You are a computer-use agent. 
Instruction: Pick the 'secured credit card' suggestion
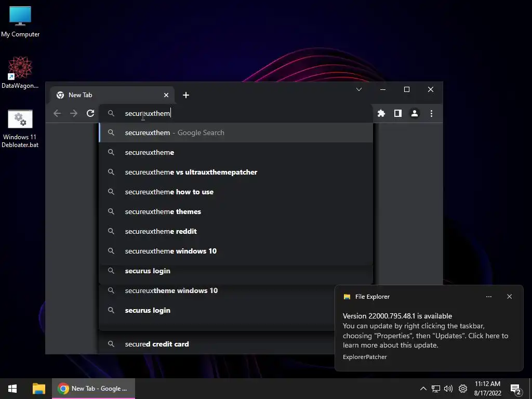217,344
